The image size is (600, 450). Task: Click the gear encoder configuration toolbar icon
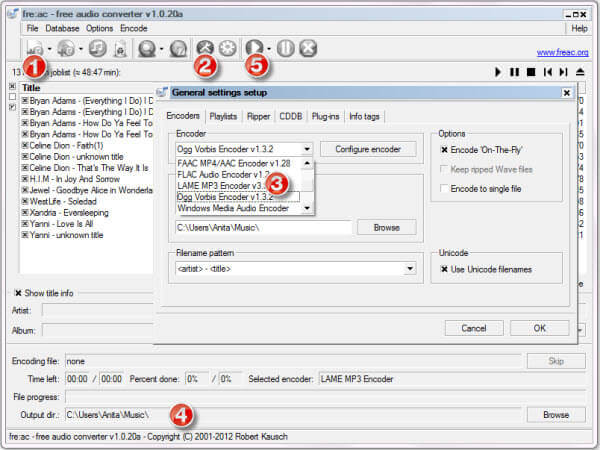227,48
